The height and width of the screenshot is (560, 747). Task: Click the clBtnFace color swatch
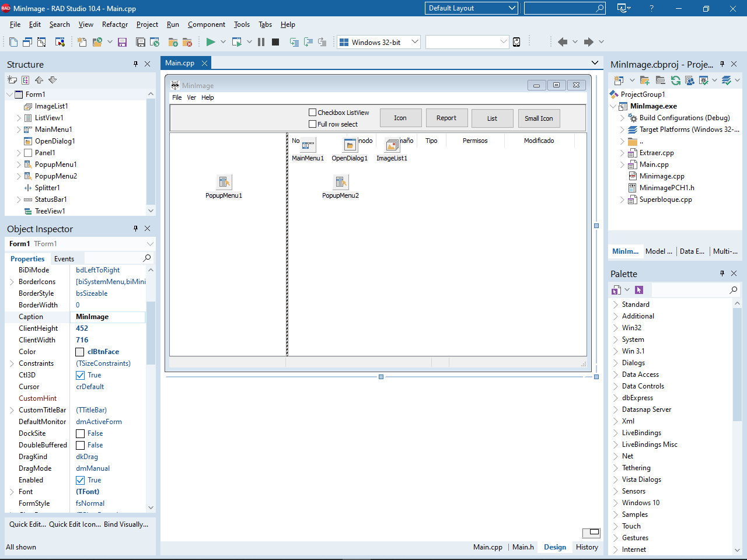click(80, 352)
